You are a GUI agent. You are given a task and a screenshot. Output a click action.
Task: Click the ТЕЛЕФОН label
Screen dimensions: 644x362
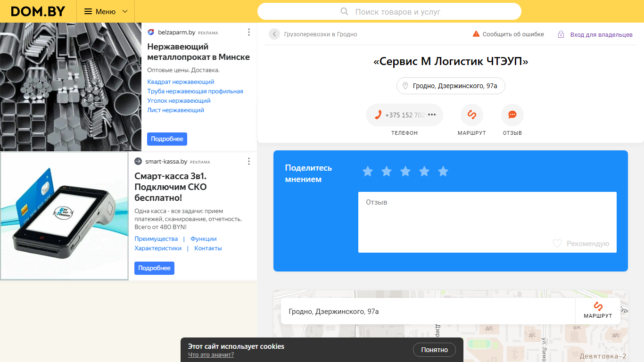click(x=405, y=133)
